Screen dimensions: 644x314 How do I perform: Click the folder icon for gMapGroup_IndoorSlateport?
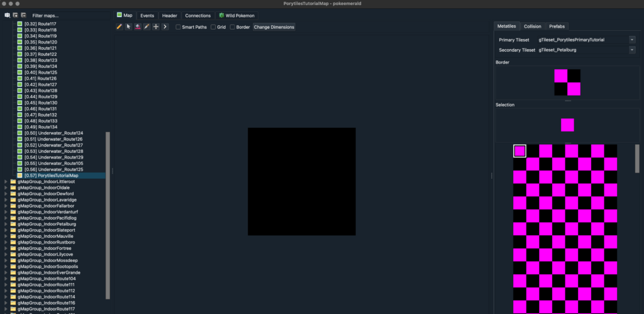(x=13, y=230)
